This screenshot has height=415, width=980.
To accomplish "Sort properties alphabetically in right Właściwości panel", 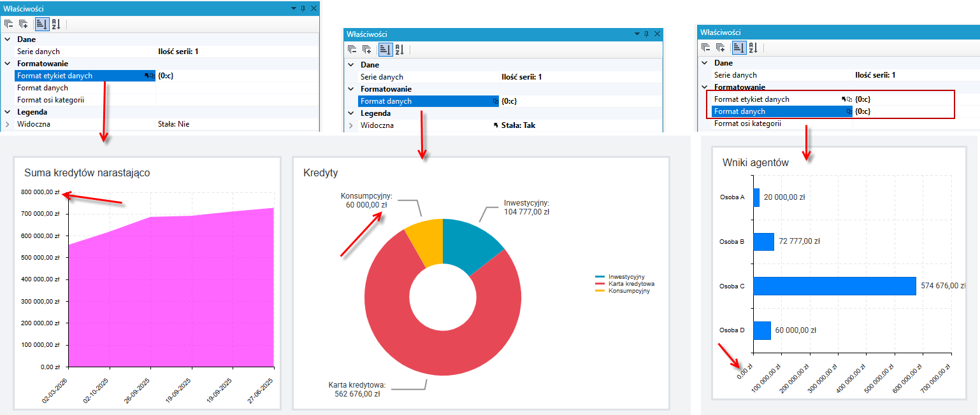I will 753,48.
